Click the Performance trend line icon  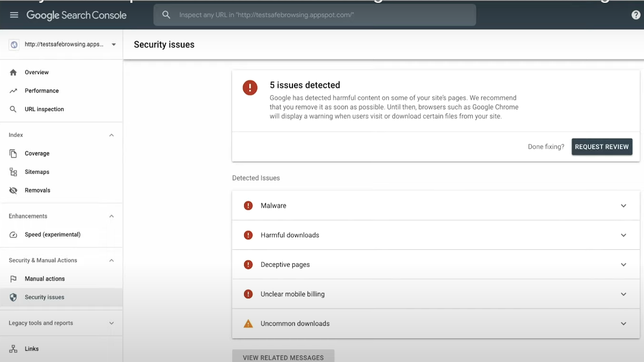coord(13,91)
